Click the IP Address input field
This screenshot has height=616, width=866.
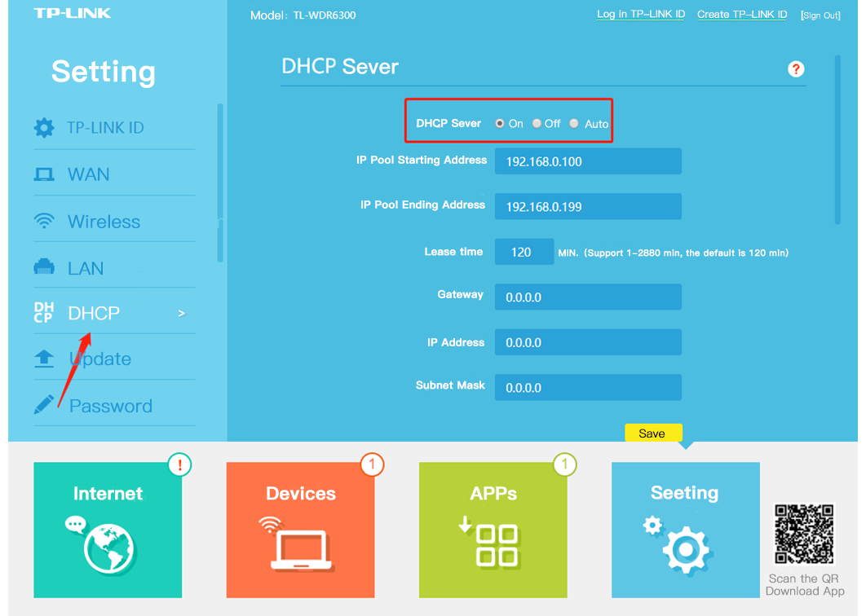588,342
